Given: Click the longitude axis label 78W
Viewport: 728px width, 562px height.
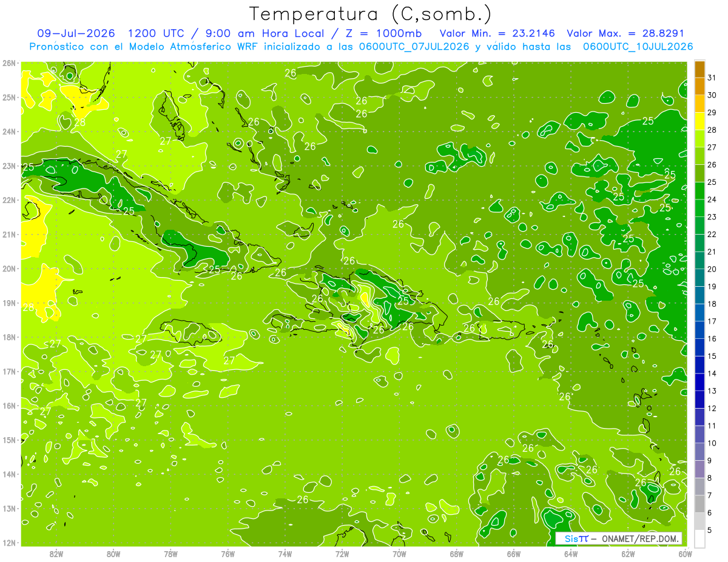Looking at the screenshot, I should [x=170, y=553].
